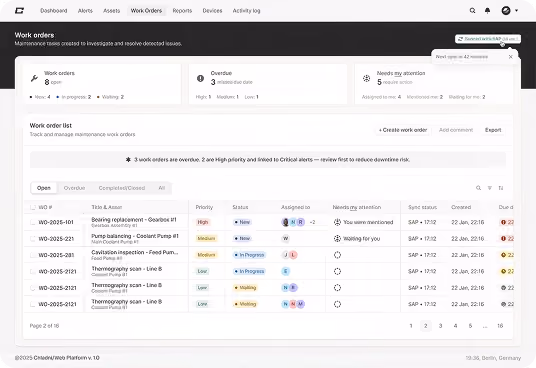Go to page 1
536x368 pixels.
[411, 326]
